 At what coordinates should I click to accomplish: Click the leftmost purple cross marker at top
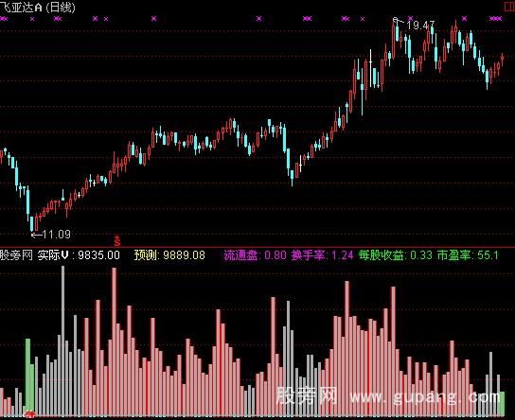4,19
